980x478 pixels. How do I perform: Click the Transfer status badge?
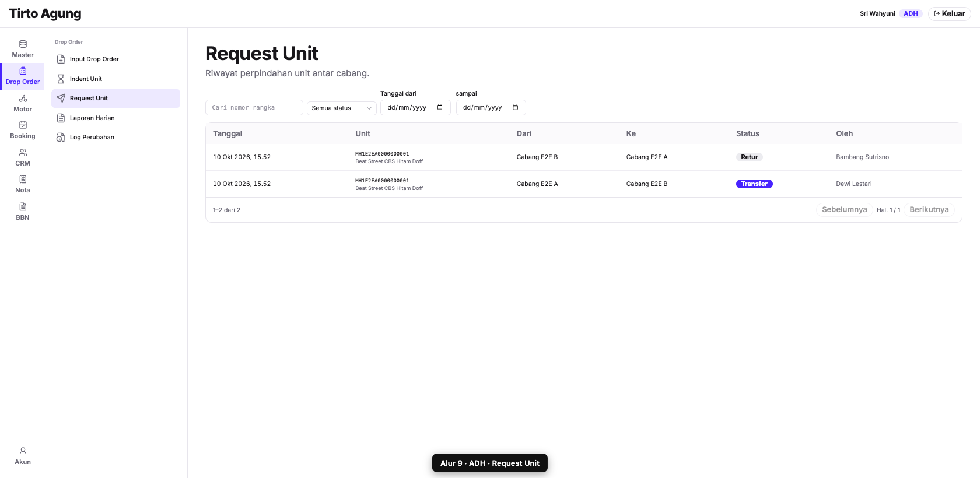click(x=754, y=184)
